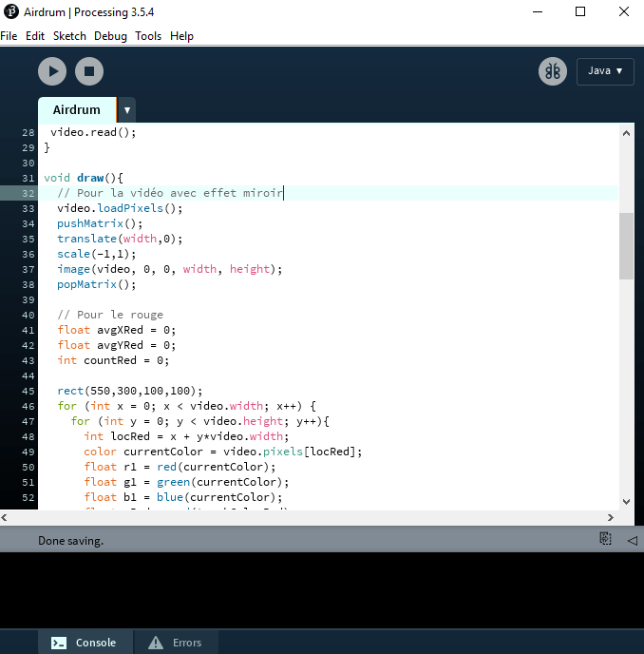Open the File menu

(x=9, y=36)
